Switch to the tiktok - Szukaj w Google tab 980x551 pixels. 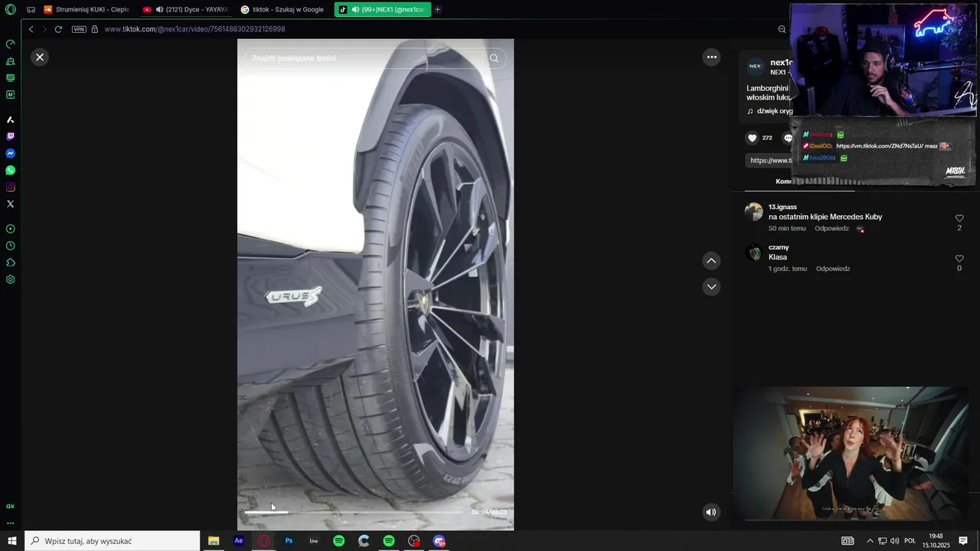(283, 10)
